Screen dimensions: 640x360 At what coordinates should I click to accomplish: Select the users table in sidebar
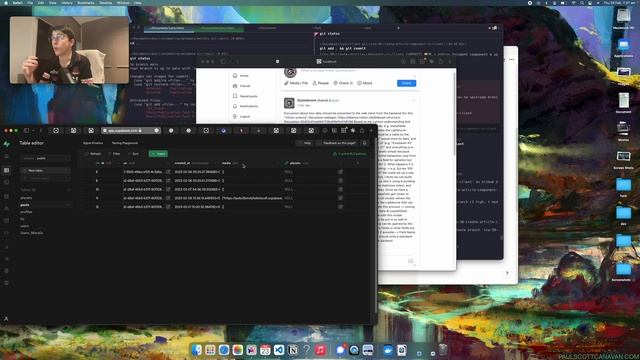coord(25,226)
